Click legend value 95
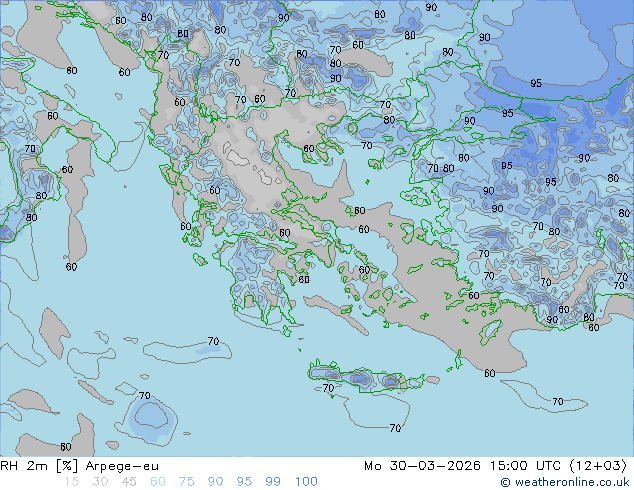Screen dimensions: 634x490 coord(244,482)
